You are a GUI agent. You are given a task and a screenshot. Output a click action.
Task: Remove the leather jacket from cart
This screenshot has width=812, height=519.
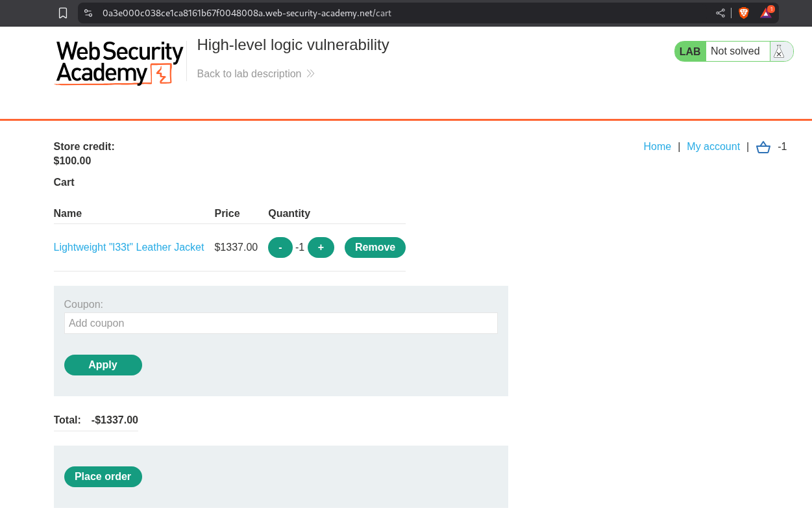tap(375, 247)
